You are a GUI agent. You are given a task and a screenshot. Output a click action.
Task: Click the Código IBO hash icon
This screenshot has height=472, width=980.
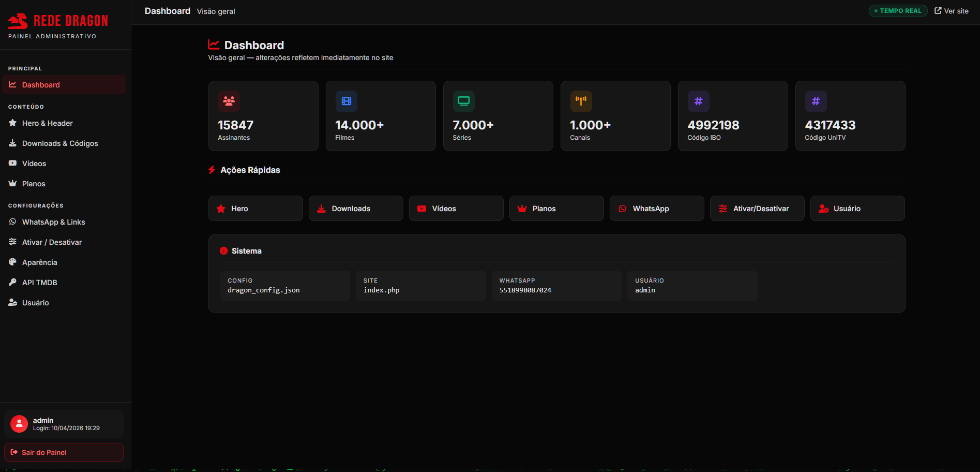[x=699, y=101]
